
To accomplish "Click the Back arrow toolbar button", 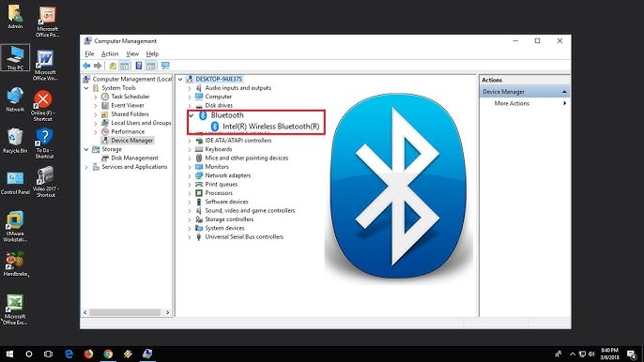I will tap(86, 66).
